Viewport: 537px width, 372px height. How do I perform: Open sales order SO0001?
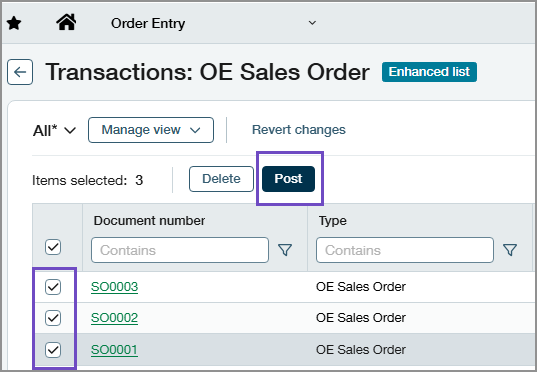coord(114,350)
